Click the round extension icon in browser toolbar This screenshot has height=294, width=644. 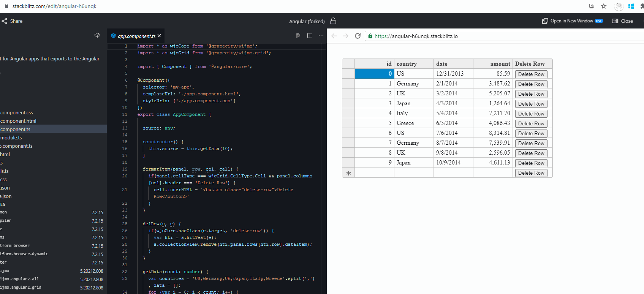[619, 6]
